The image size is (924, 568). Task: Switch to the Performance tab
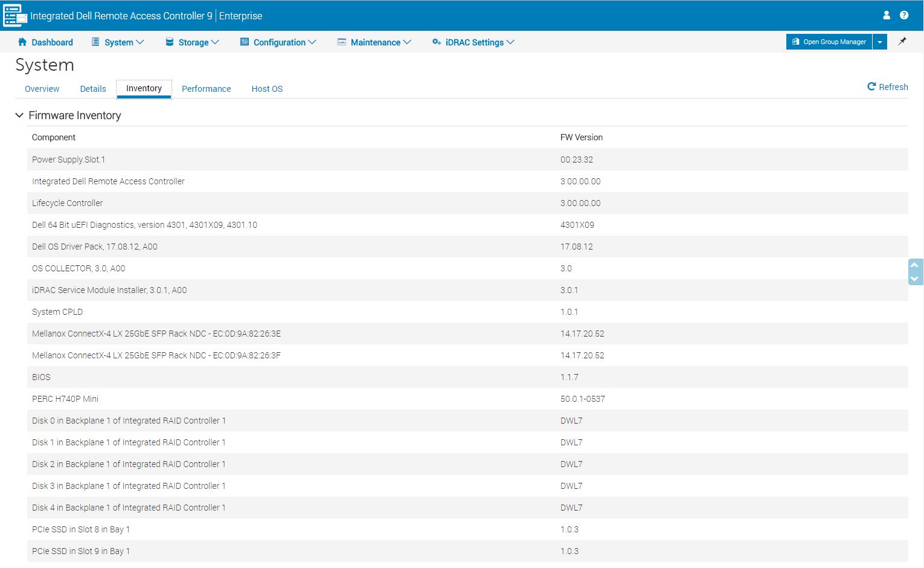pyautogui.click(x=206, y=89)
